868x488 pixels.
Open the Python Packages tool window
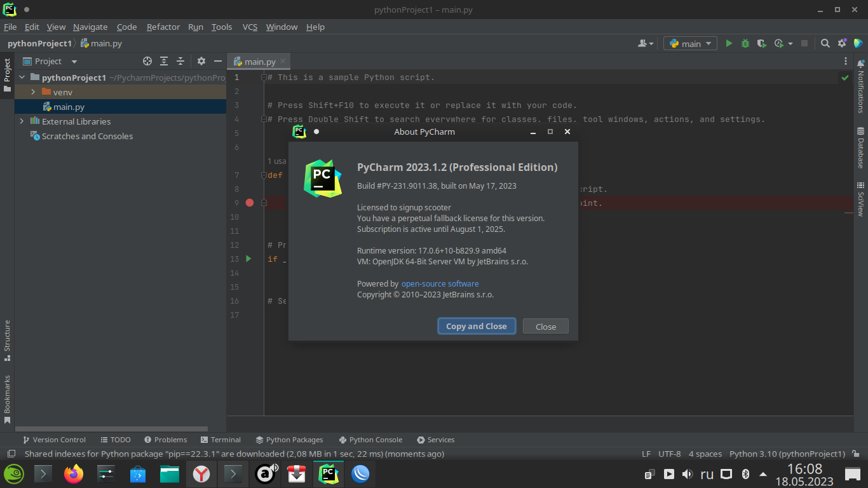289,440
